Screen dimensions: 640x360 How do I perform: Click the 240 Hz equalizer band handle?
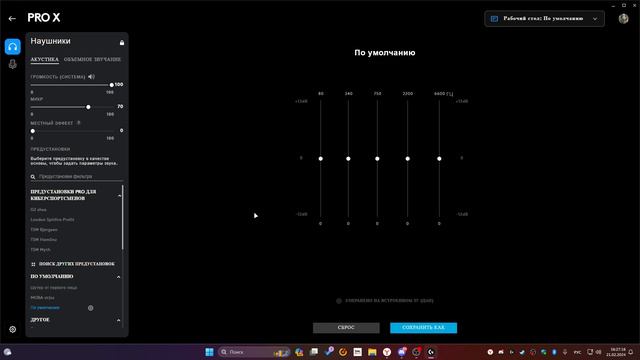pyautogui.click(x=348, y=159)
